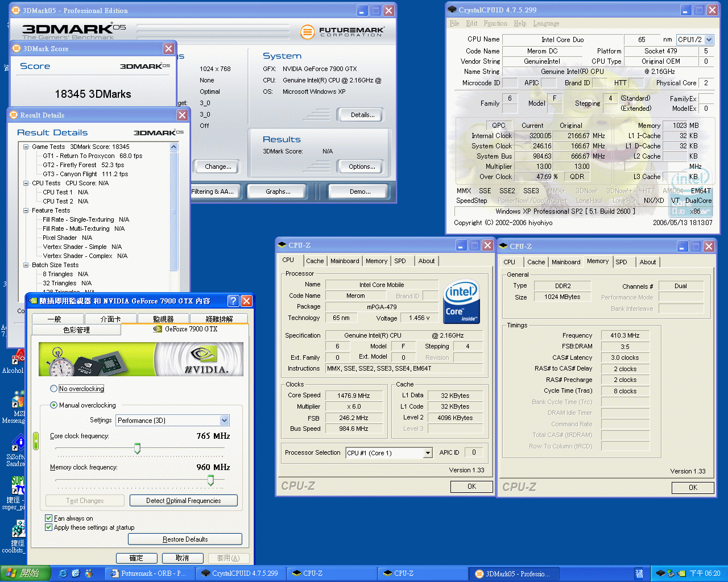Switch to CrystalCPUID taskbar button
This screenshot has height=582, width=728.
tap(241, 573)
